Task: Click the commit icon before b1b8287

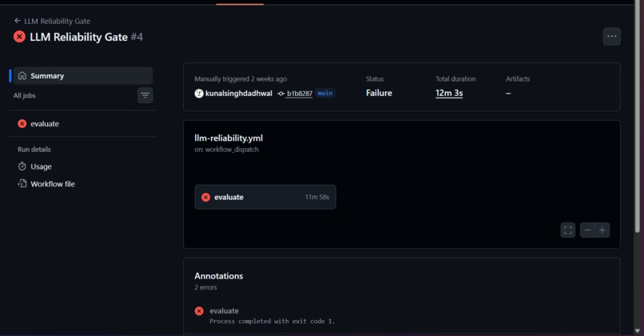Action: 281,94
